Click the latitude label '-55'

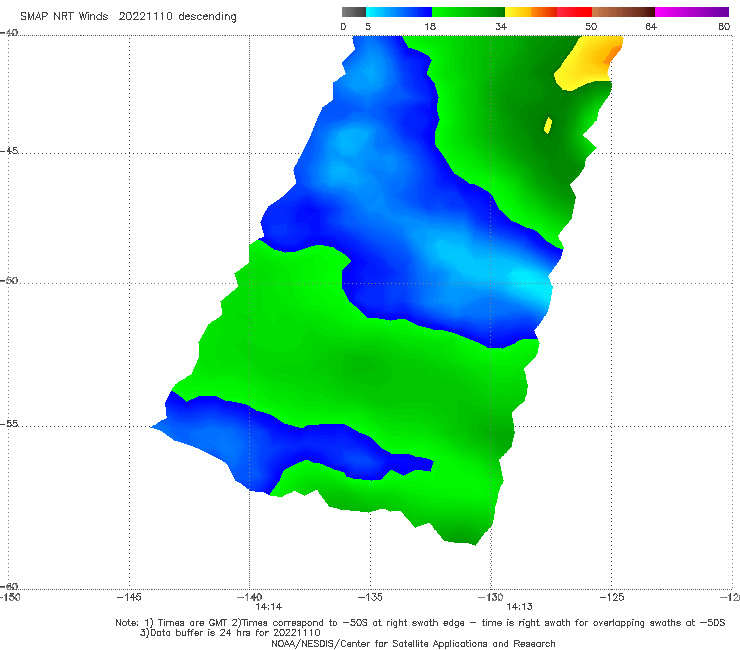(9, 424)
